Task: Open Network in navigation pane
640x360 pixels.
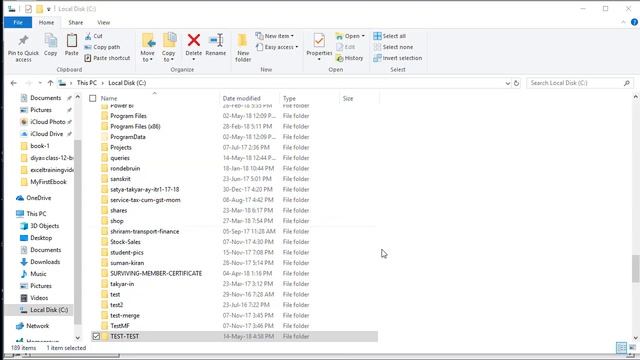Action: click(33, 326)
